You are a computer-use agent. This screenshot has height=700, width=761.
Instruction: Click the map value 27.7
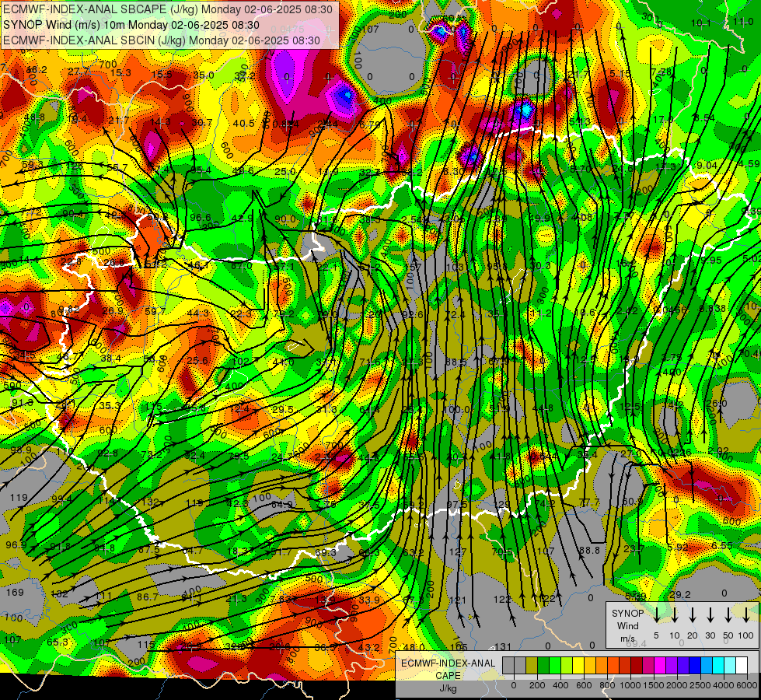click(79, 72)
